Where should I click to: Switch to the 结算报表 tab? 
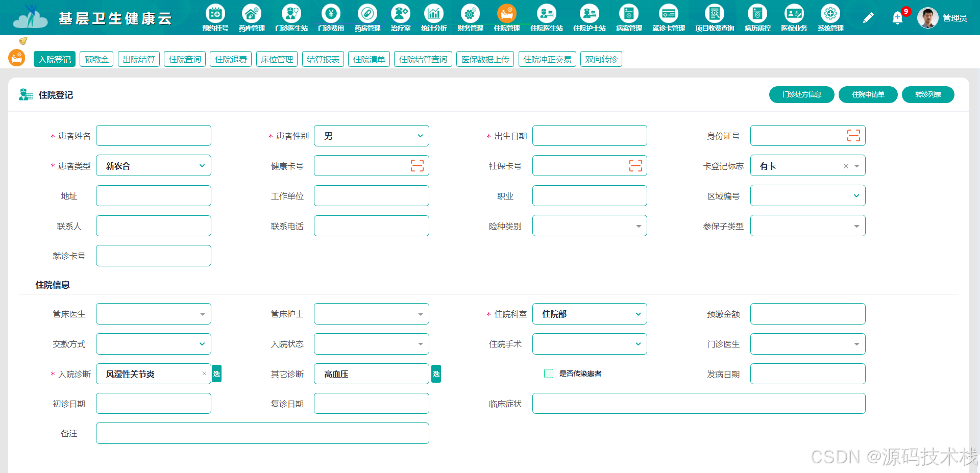323,59
